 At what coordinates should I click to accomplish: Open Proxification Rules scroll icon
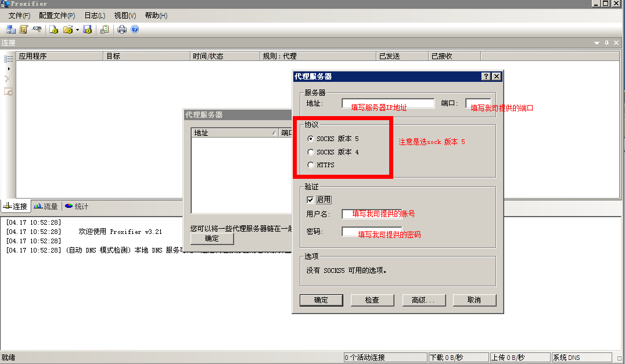click(24, 29)
